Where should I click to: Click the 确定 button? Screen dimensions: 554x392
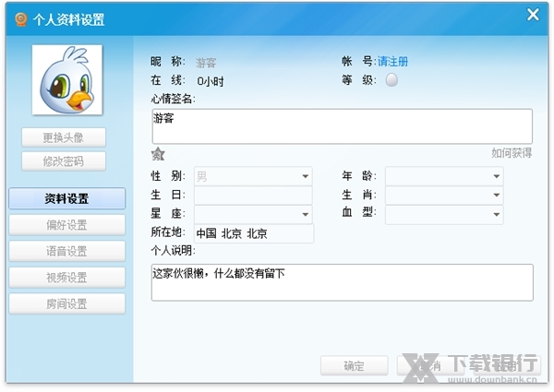tap(354, 366)
